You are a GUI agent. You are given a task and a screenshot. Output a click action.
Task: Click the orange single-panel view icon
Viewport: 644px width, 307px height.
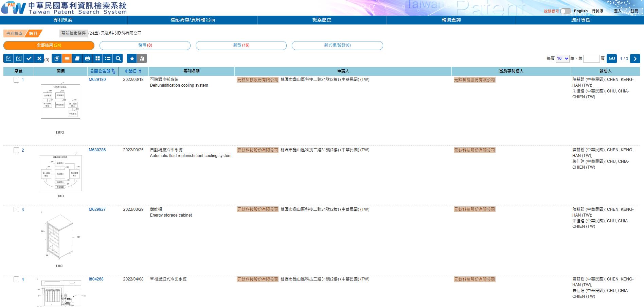67,58
